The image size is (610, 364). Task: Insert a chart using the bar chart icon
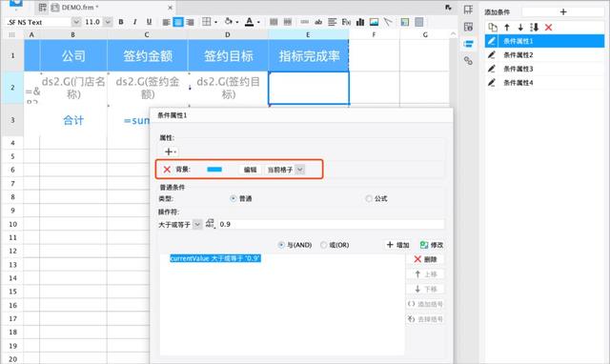(x=360, y=22)
